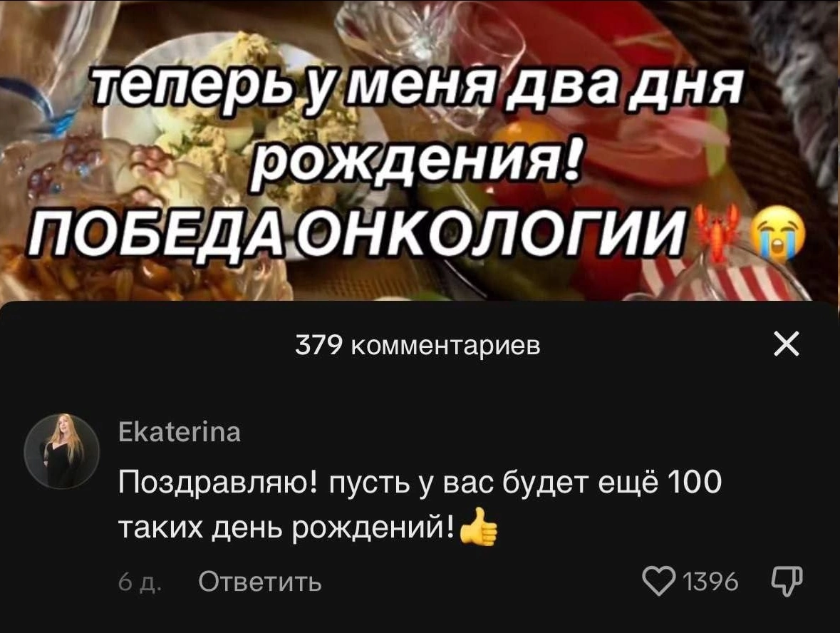Viewport: 840px width, 633px height.
Task: Tap the thumbs-up emoji in the comment
Action: 478,527
